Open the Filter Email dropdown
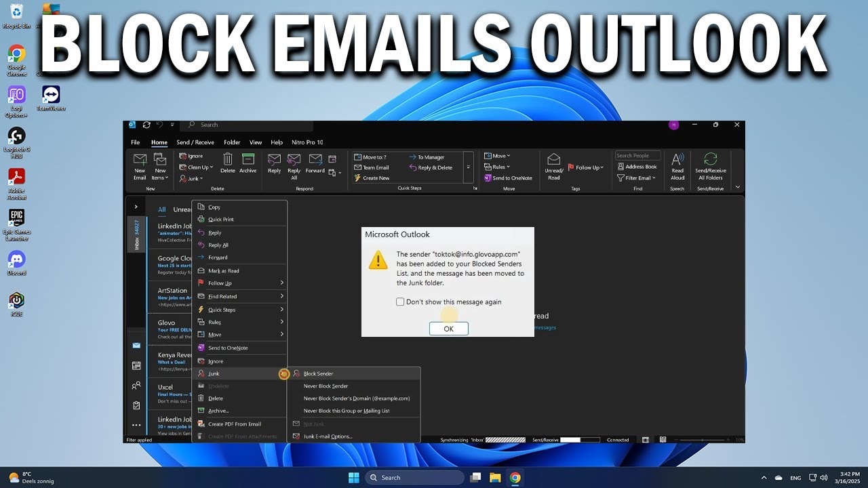 click(636, 178)
